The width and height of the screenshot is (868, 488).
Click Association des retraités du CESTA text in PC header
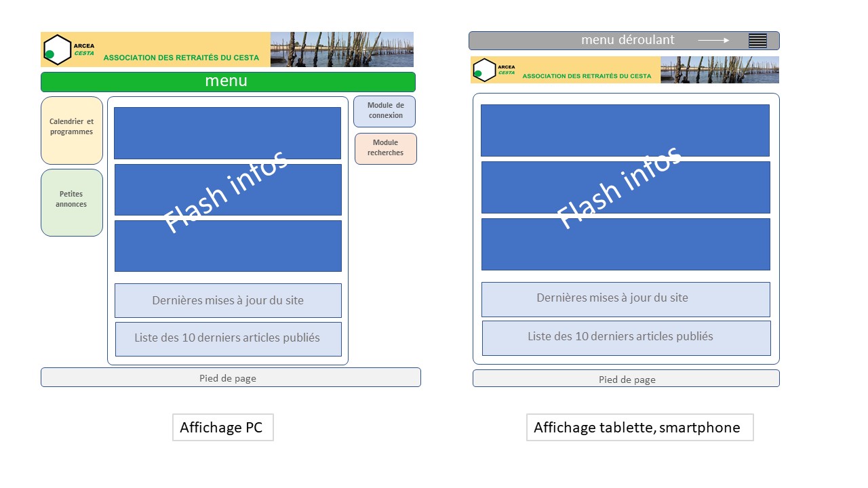[x=181, y=58]
